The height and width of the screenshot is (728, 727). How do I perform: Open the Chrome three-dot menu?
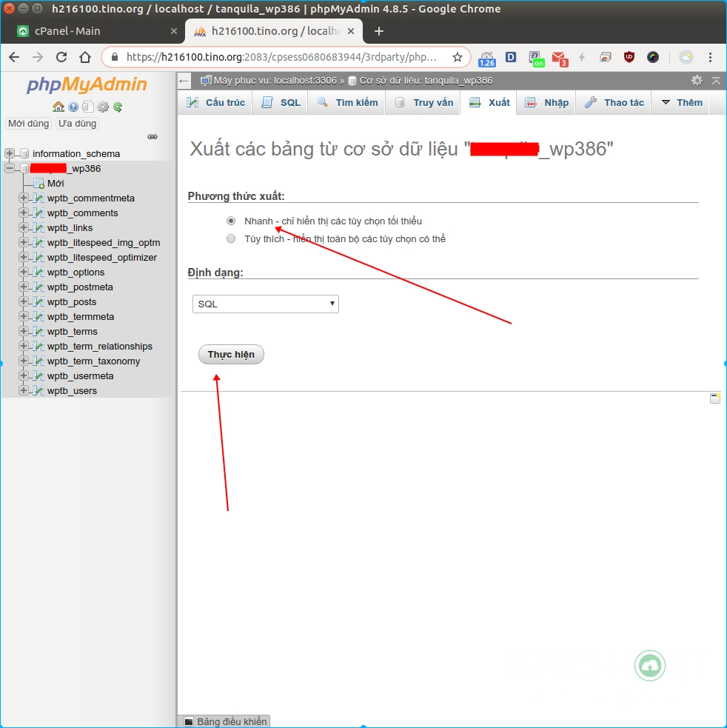710,57
